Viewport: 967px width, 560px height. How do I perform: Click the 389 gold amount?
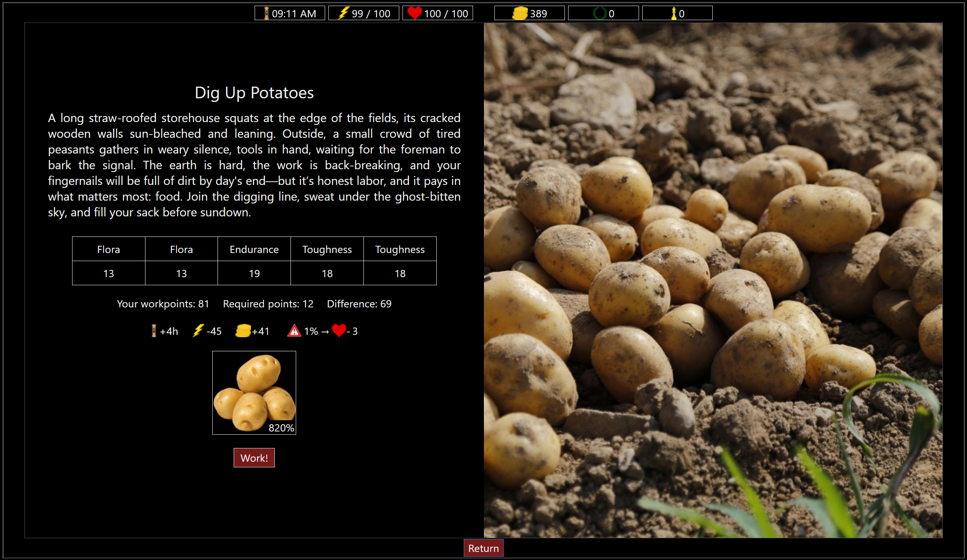click(x=538, y=14)
